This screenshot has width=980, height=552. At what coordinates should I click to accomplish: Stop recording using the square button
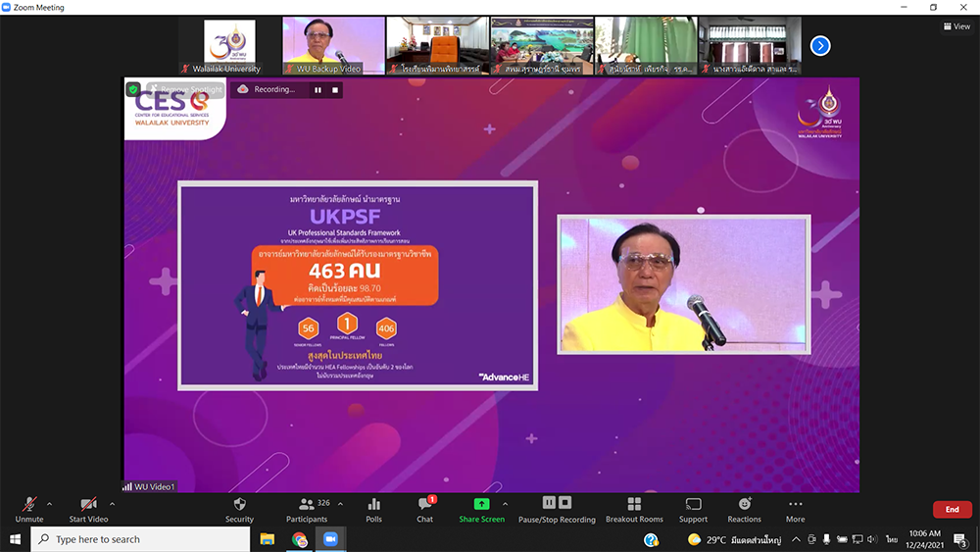tap(335, 89)
